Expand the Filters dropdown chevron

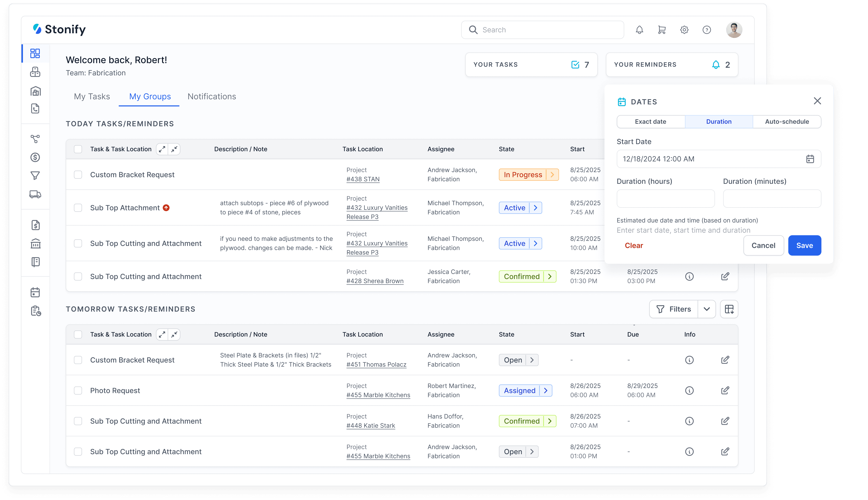tap(707, 309)
